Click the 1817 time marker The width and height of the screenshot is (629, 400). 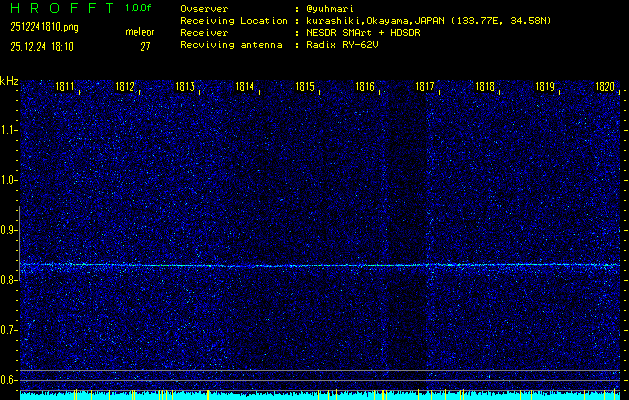click(x=425, y=87)
